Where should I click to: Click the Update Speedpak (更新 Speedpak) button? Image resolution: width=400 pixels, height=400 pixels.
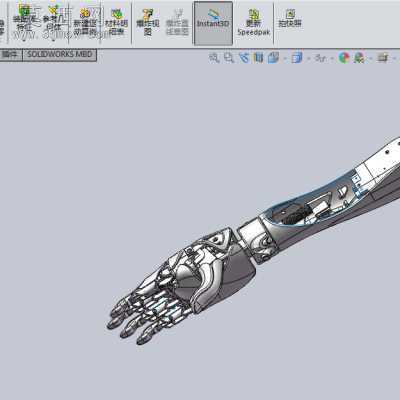(254, 22)
